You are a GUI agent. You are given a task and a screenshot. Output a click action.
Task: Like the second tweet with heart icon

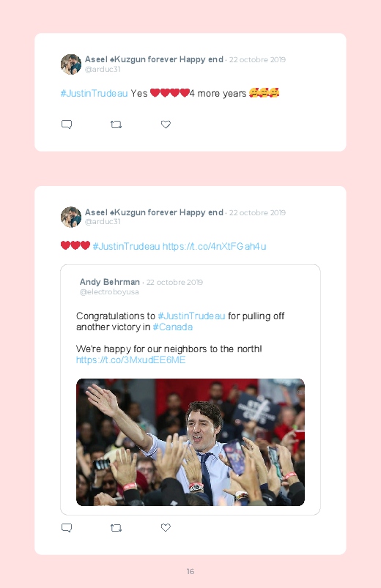[x=166, y=528]
